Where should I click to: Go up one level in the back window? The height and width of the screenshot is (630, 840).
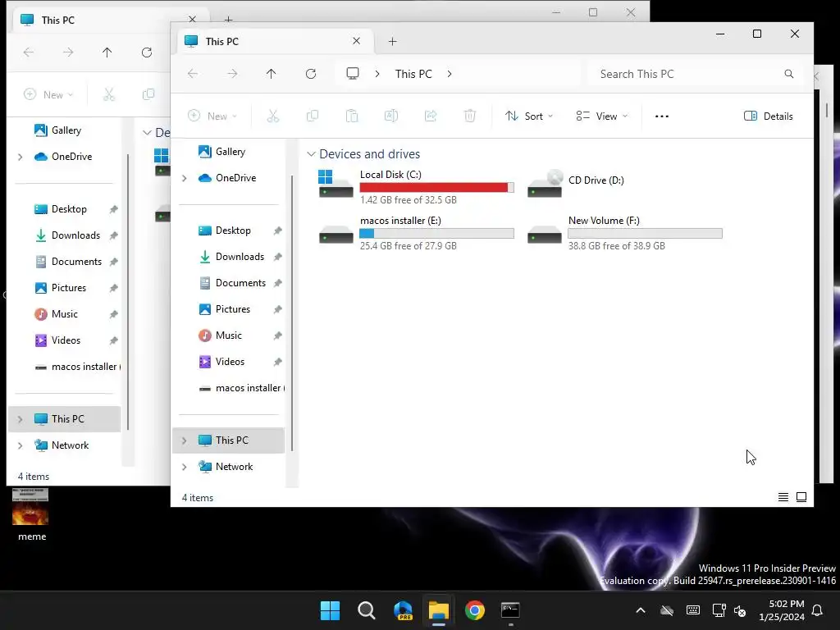107,52
